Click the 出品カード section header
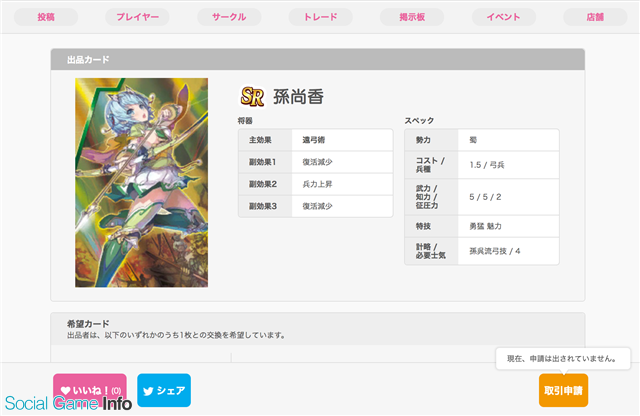Image resolution: width=640 pixels, height=416 pixels. (x=318, y=60)
